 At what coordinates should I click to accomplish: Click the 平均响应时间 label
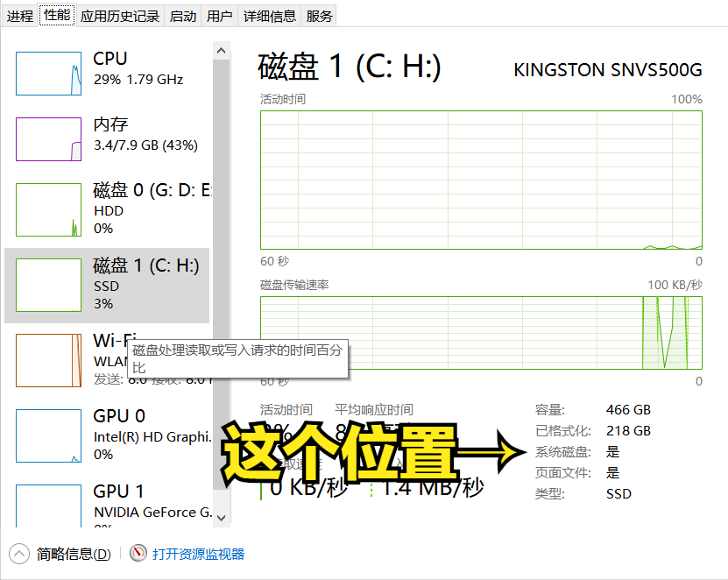coord(374,409)
